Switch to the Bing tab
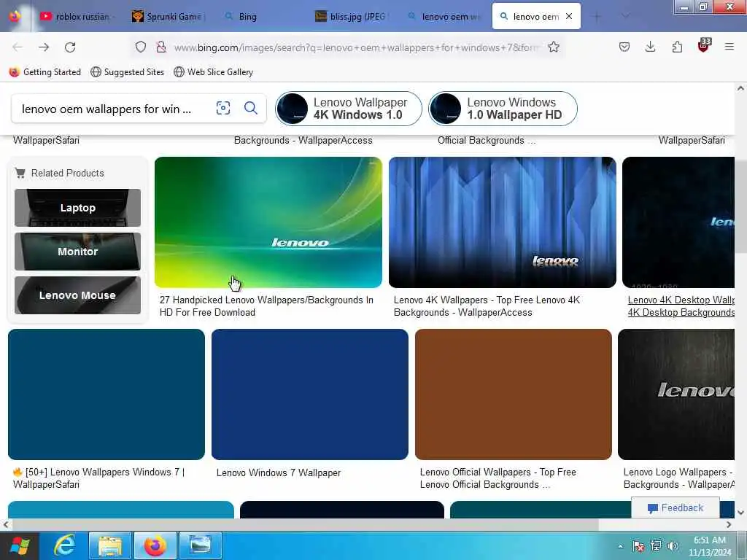 coord(260,17)
